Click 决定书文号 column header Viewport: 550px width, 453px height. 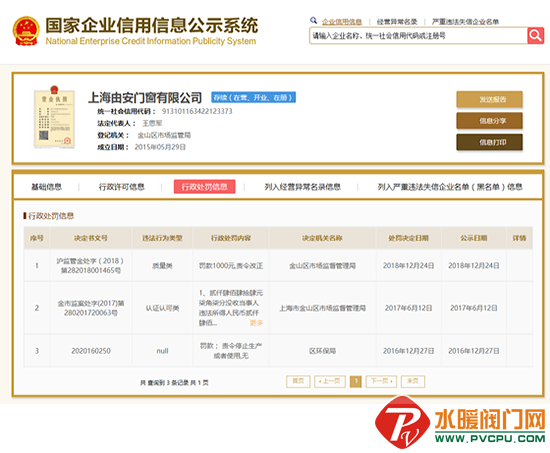tap(90, 238)
